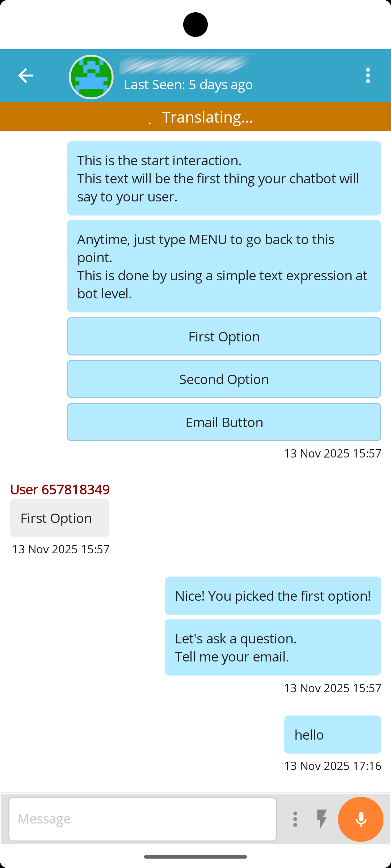
Task: Open the message options three-dot icon
Action: pyautogui.click(x=295, y=819)
